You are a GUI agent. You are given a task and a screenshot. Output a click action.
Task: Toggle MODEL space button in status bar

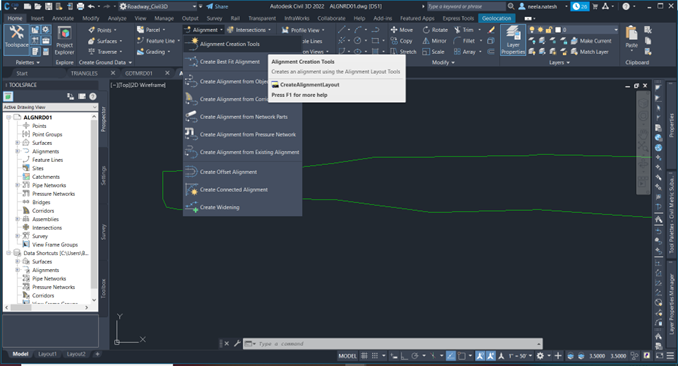(347, 356)
